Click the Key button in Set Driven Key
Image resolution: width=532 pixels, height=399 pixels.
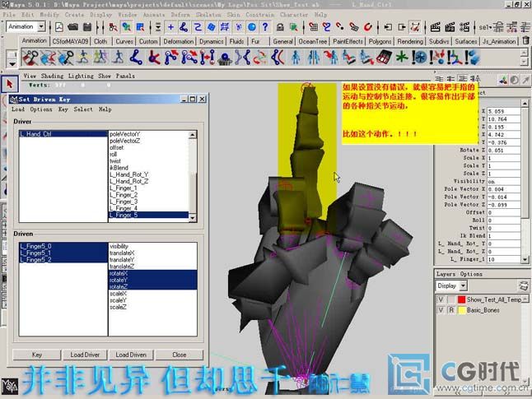click(36, 355)
